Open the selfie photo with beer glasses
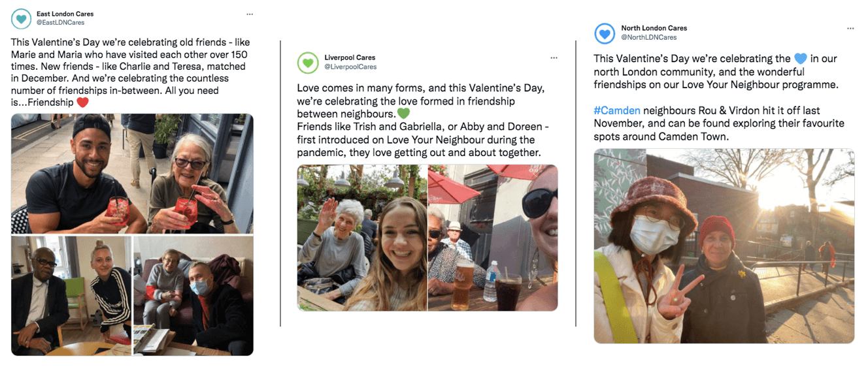This screenshot has height=367, width=868. coord(493,238)
